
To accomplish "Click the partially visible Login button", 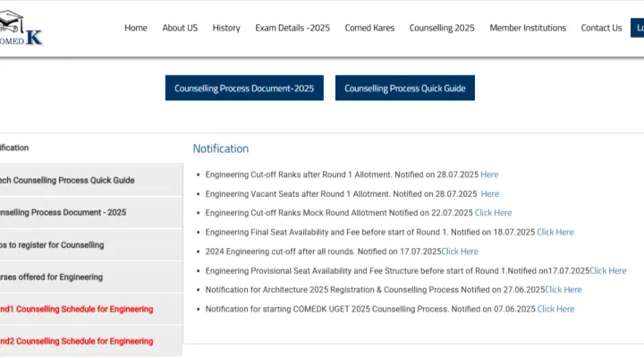I will click(x=638, y=28).
